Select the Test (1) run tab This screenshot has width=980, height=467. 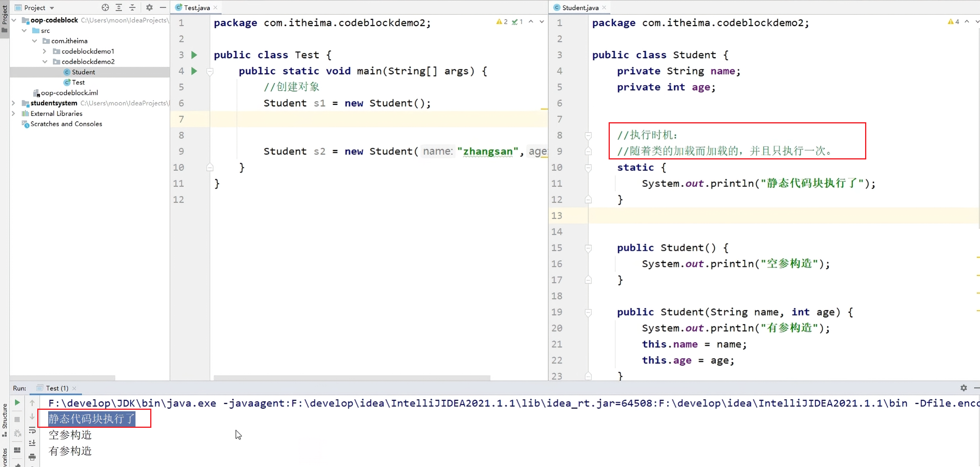click(57, 388)
